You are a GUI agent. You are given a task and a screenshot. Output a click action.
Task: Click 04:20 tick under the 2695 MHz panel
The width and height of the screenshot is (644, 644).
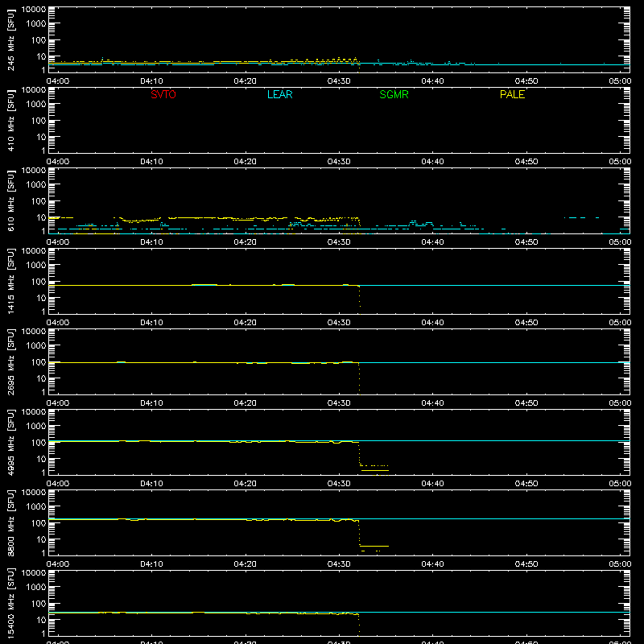pyautogui.click(x=246, y=403)
